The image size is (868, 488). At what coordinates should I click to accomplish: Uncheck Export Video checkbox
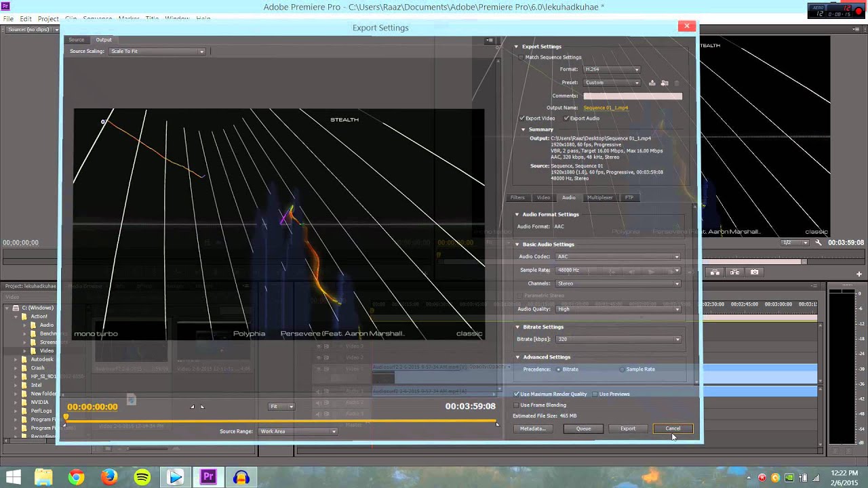(521, 118)
